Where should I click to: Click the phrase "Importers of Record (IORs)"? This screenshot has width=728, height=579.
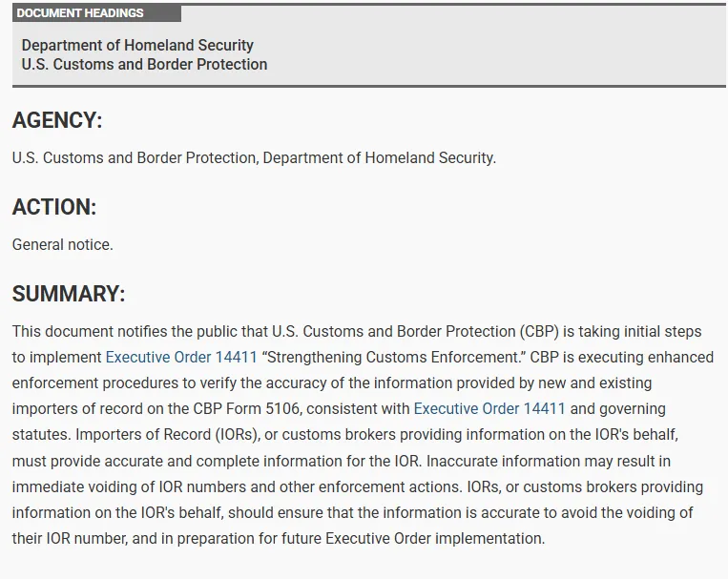[x=167, y=435]
